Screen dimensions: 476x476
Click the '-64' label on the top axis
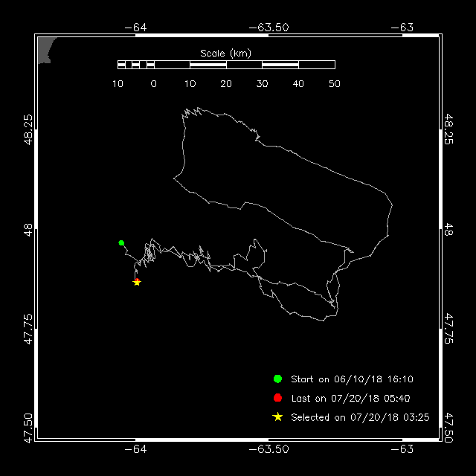pyautogui.click(x=135, y=28)
